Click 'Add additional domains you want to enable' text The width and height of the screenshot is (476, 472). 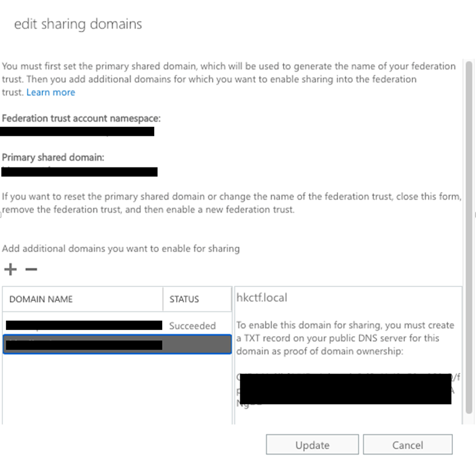tap(121, 249)
